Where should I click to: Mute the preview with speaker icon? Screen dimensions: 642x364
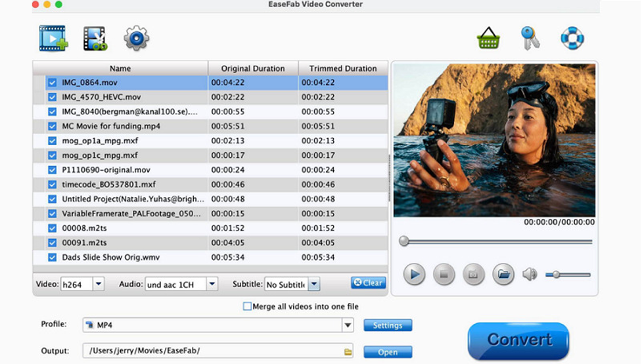click(530, 274)
